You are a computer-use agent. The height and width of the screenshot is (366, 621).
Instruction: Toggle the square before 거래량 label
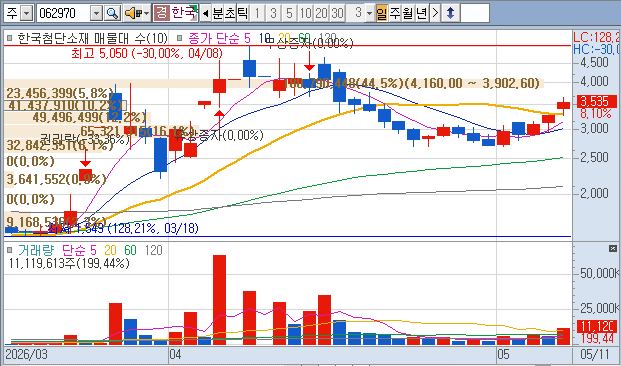(x=10, y=250)
